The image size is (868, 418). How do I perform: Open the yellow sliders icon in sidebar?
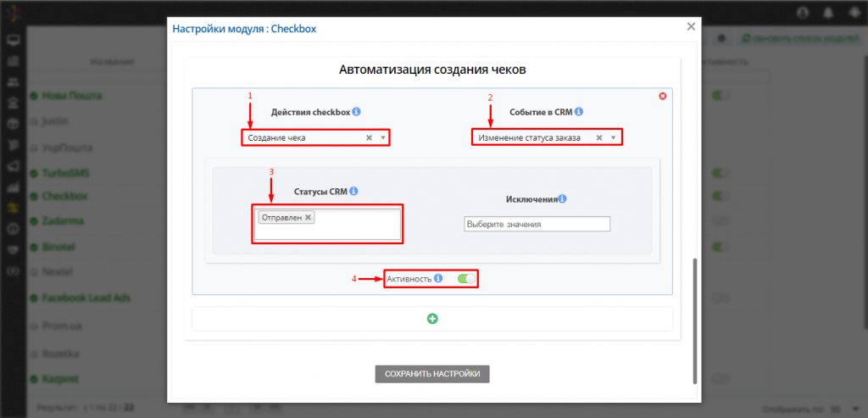tap(13, 208)
